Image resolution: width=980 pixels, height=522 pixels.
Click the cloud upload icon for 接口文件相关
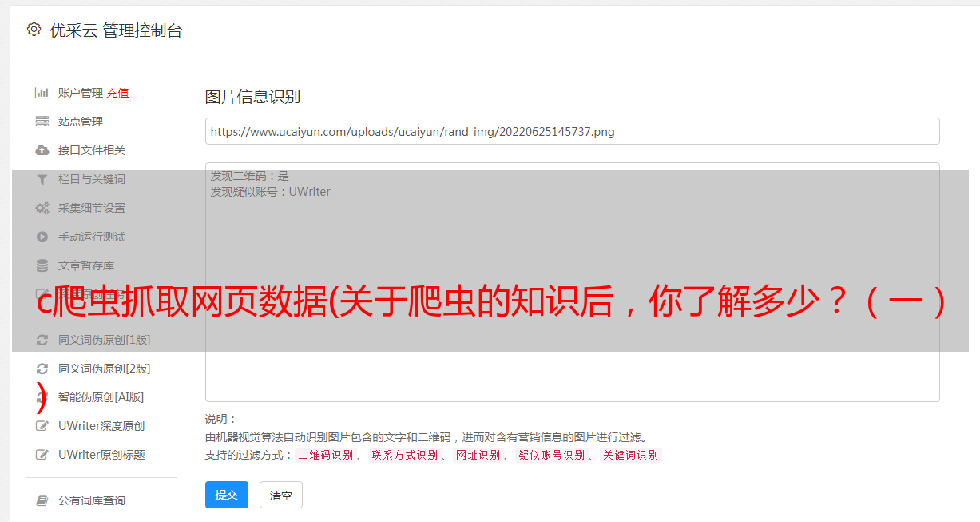(x=42, y=150)
